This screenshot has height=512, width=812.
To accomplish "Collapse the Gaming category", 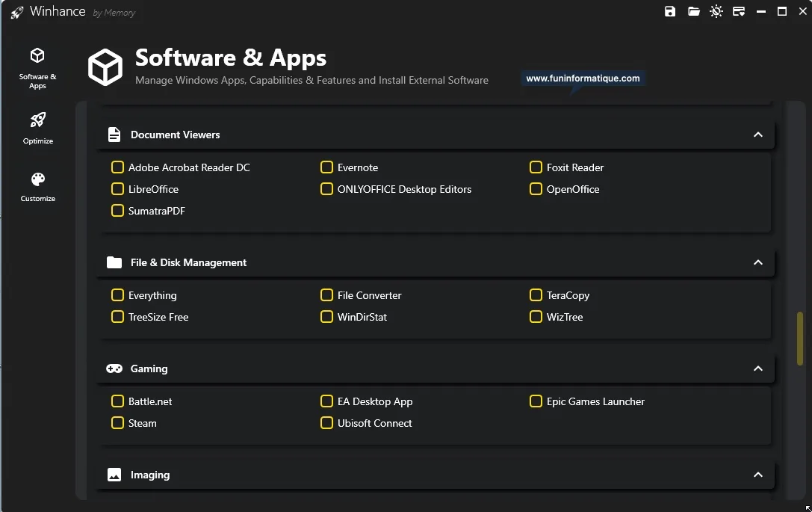I will pyautogui.click(x=757, y=368).
